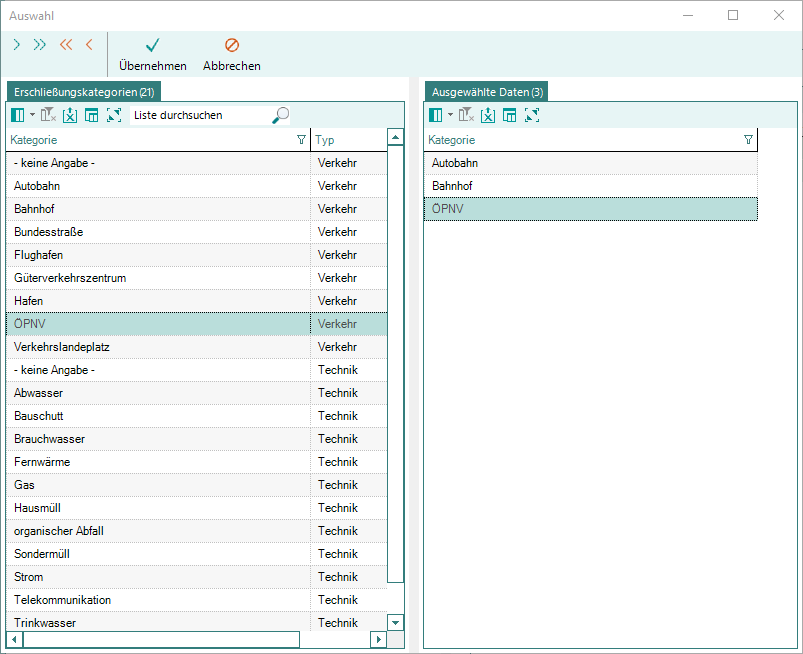Click vertical scrollbar up arrow
This screenshot has height=654, width=803.
pos(395,137)
